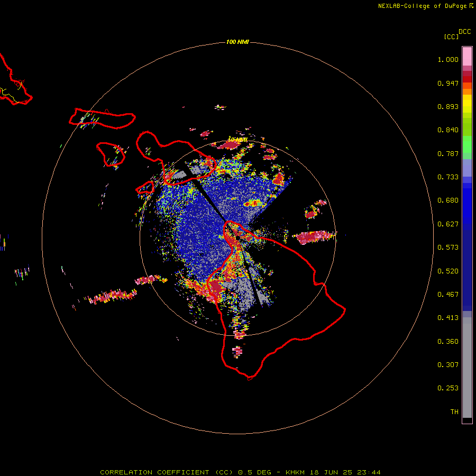Click the 0.573 scale value
Viewport: 476px width, 476px height.
(448, 248)
